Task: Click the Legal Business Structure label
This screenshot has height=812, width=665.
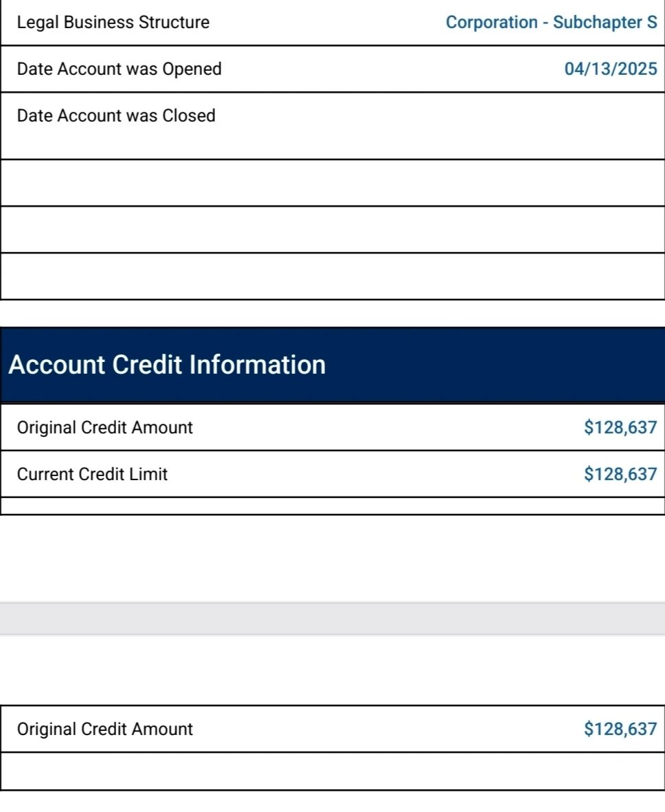Action: (113, 22)
